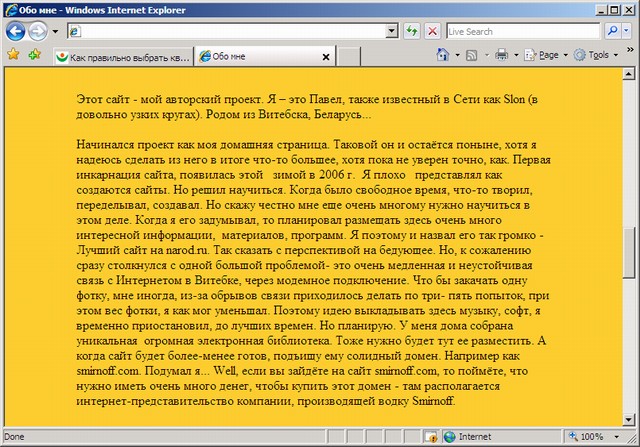Click the Internet Explorer title bar icon
640x447 pixels.
coord(11,10)
